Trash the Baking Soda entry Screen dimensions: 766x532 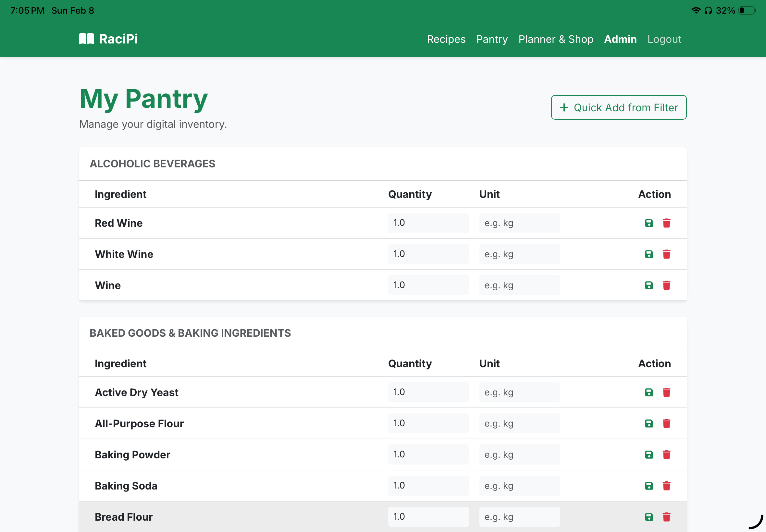(x=666, y=486)
